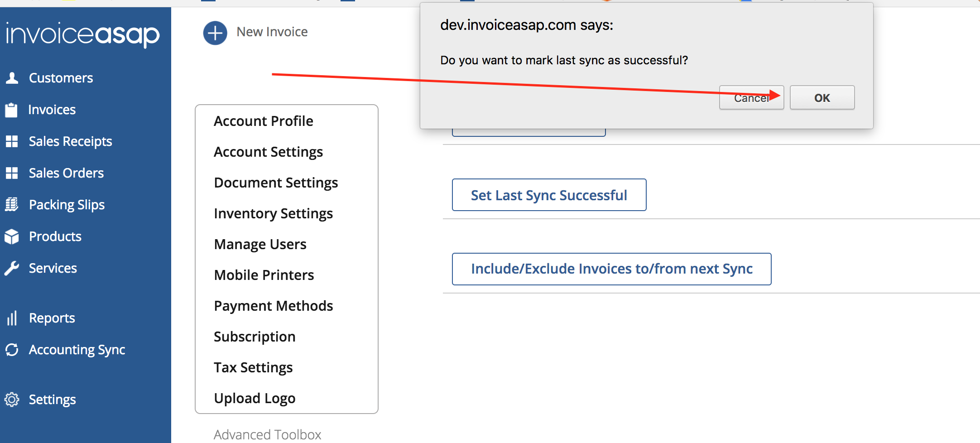980x443 pixels.
Task: Open Payment Methods settings
Action: (x=273, y=306)
